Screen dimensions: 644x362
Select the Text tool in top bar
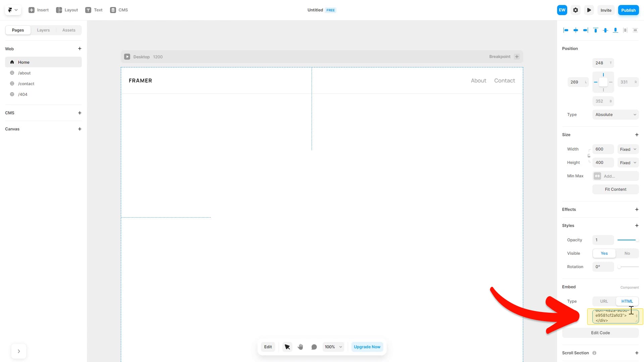pos(94,10)
